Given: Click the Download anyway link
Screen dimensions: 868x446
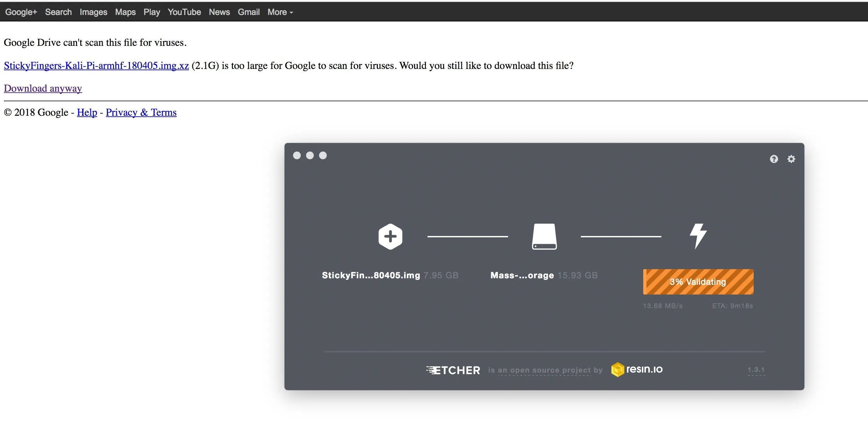Looking at the screenshot, I should [43, 88].
